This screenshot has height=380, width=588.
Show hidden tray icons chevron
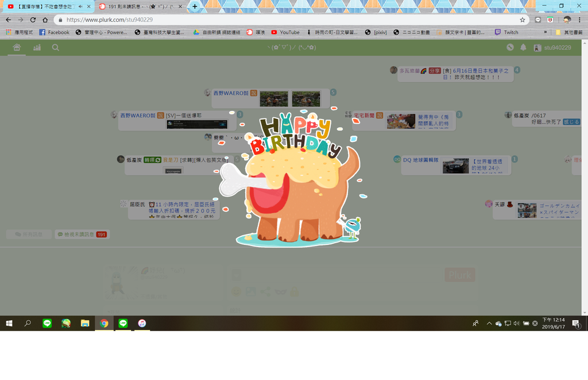point(489,323)
